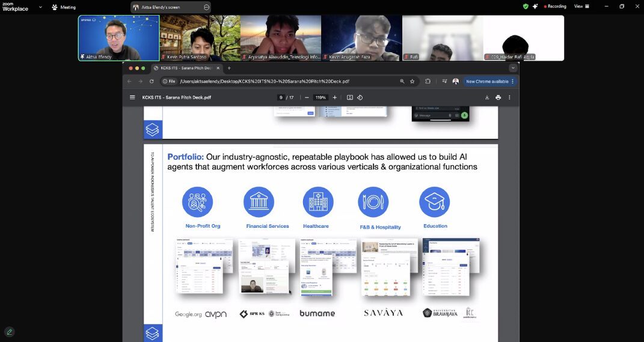Open Aktsa Efendy's screen share options
The height and width of the screenshot is (342, 644).
[x=206, y=7]
